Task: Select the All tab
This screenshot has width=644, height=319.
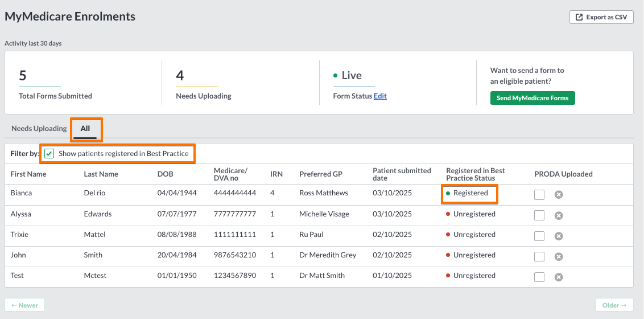Action: 85,128
